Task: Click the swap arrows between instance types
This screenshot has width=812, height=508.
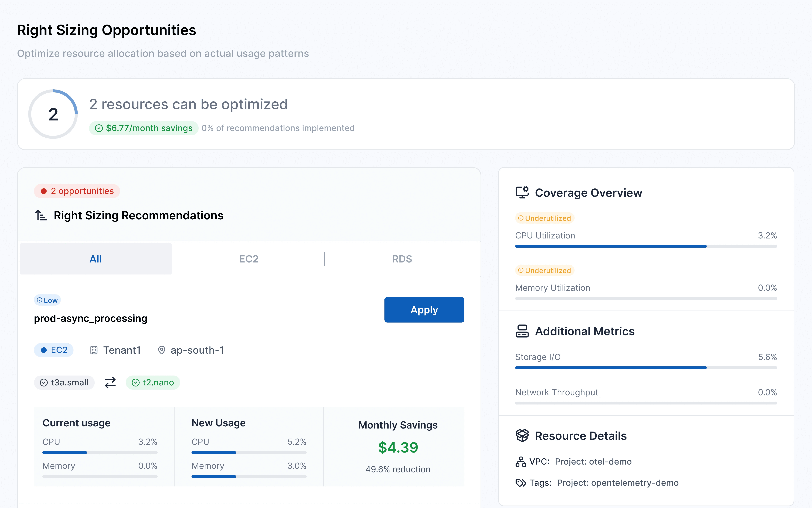Action: (x=110, y=382)
